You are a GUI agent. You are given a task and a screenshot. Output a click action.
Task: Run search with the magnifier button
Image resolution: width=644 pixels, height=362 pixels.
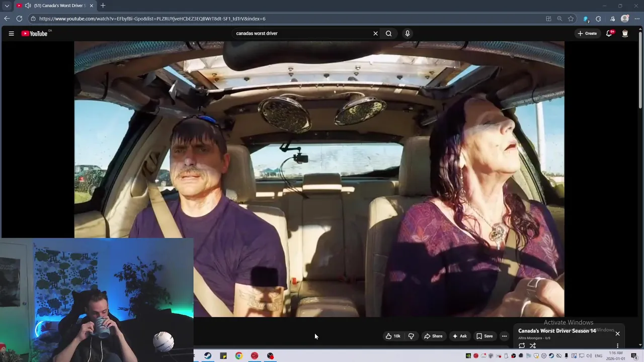coord(388,34)
